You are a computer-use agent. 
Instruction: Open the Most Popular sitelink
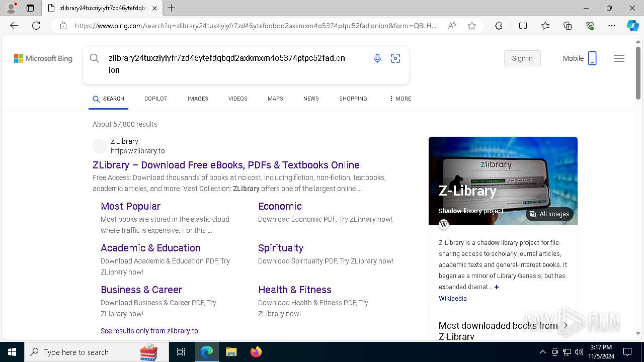coord(130,206)
